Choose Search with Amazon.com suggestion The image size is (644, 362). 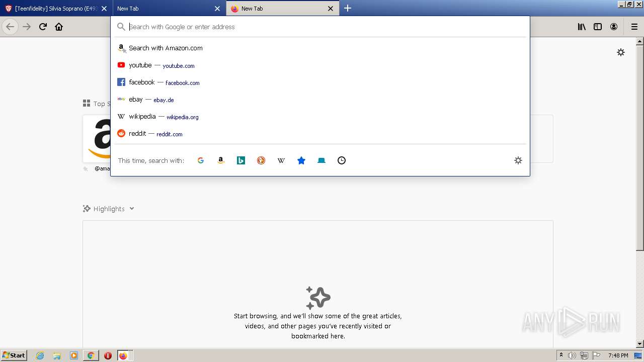(320, 48)
